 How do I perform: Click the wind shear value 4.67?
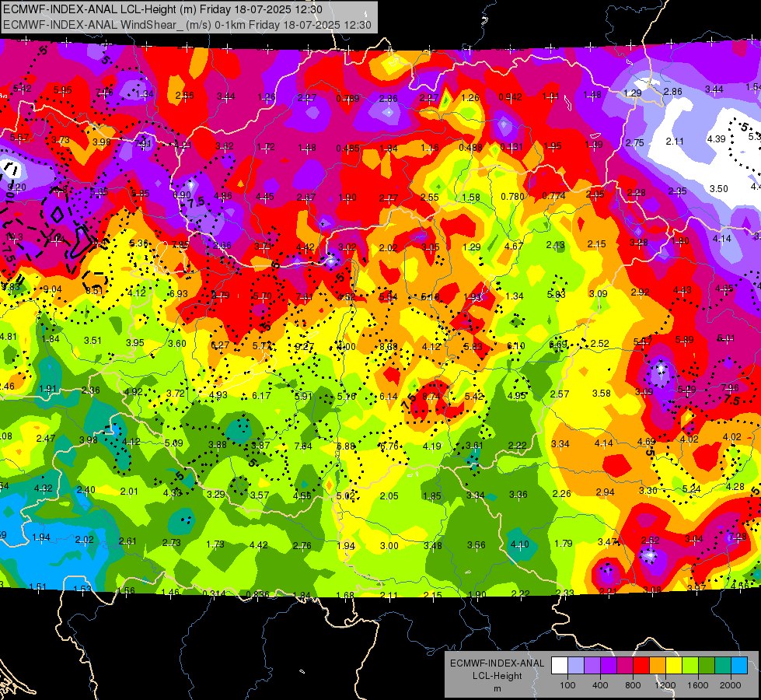[x=514, y=246]
